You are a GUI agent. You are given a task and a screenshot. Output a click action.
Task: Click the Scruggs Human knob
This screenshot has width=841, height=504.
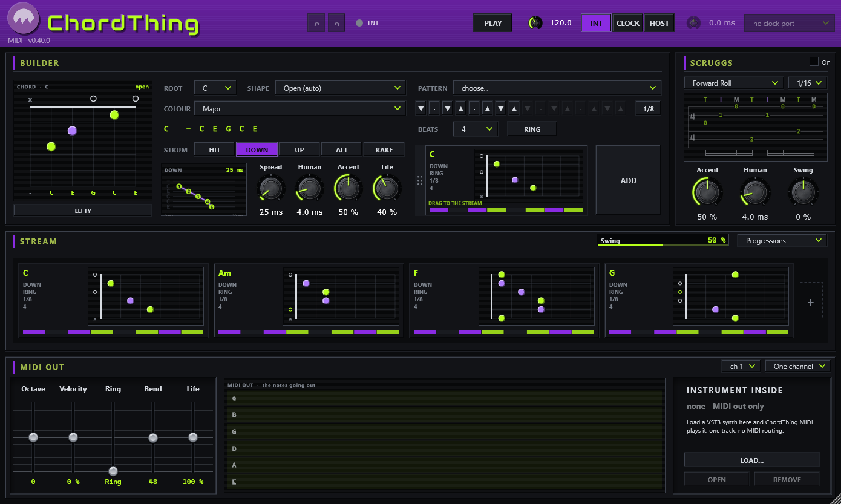(755, 192)
